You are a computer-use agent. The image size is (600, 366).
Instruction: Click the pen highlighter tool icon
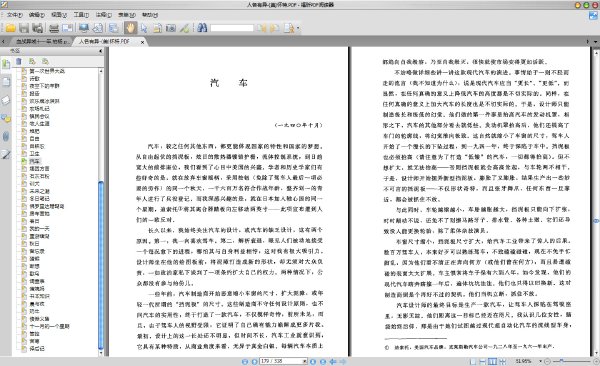(185, 28)
